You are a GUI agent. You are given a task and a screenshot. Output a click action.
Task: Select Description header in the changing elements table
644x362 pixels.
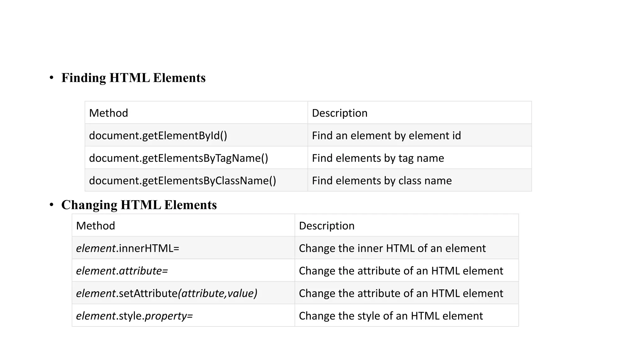(x=326, y=226)
